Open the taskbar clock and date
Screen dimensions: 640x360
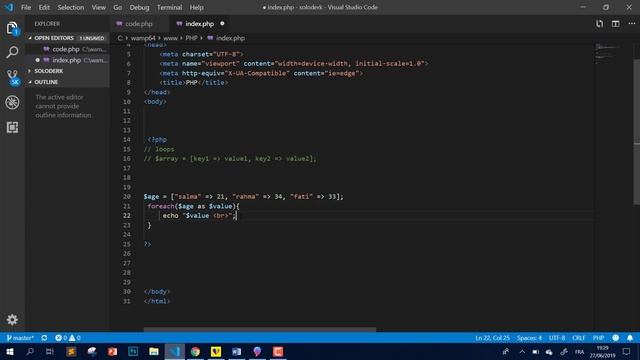(602, 352)
